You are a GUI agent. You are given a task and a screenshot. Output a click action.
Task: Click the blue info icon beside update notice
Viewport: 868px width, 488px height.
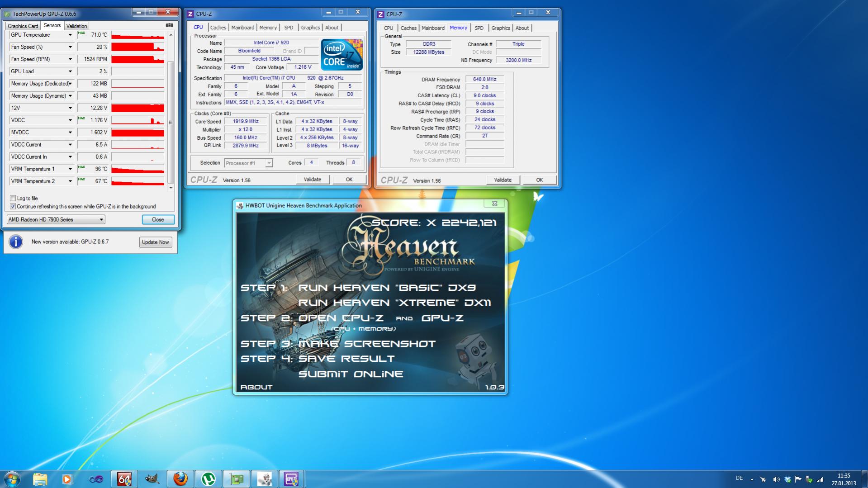click(16, 242)
